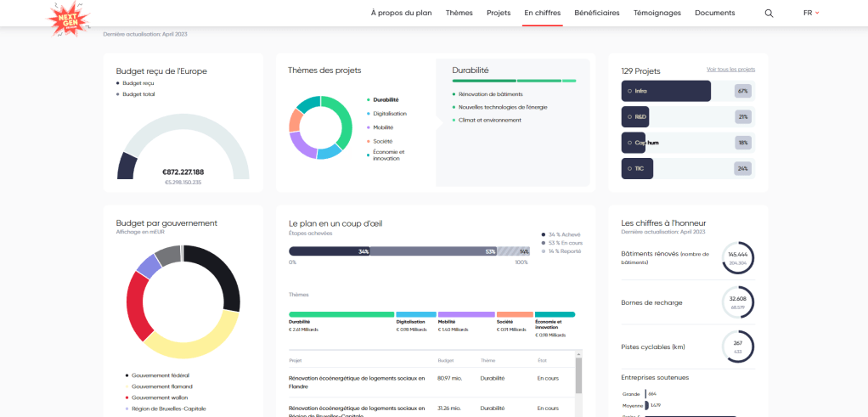868x417 pixels.
Task: Click the Pistes cyclables circular gauge
Action: click(737, 347)
